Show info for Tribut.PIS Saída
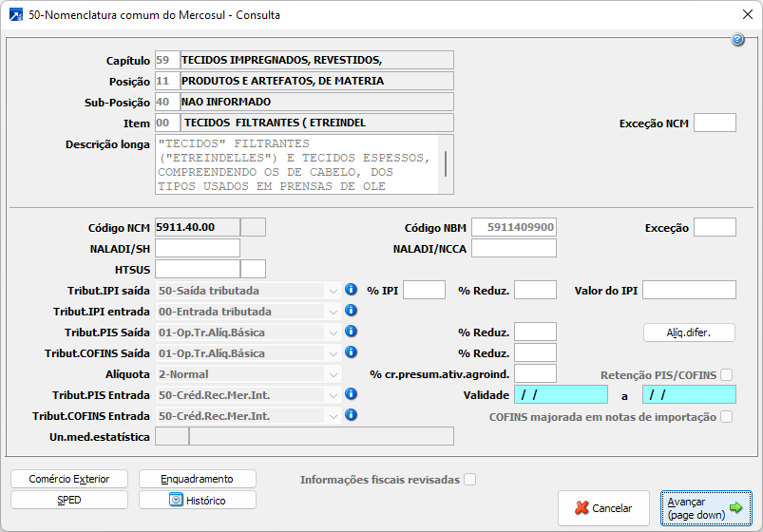Screen dimensions: 763x532 pos(351,332)
